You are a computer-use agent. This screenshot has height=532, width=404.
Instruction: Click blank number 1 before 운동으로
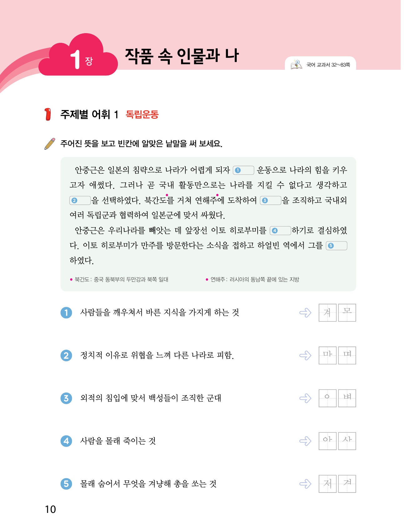pyautogui.click(x=244, y=170)
